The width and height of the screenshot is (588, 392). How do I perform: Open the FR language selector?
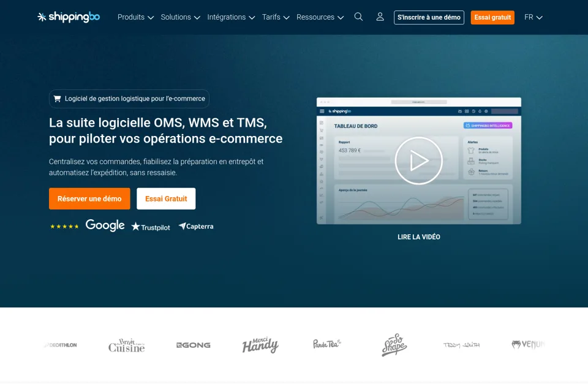click(x=533, y=17)
